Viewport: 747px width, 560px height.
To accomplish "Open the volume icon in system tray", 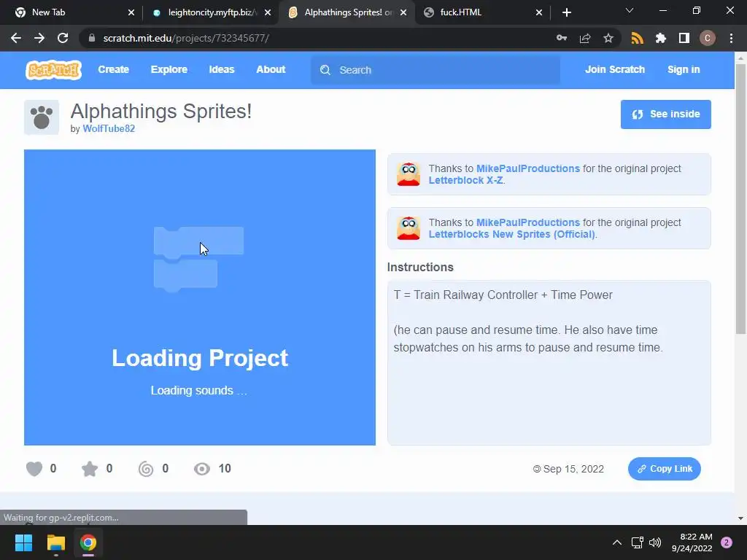I will click(655, 542).
